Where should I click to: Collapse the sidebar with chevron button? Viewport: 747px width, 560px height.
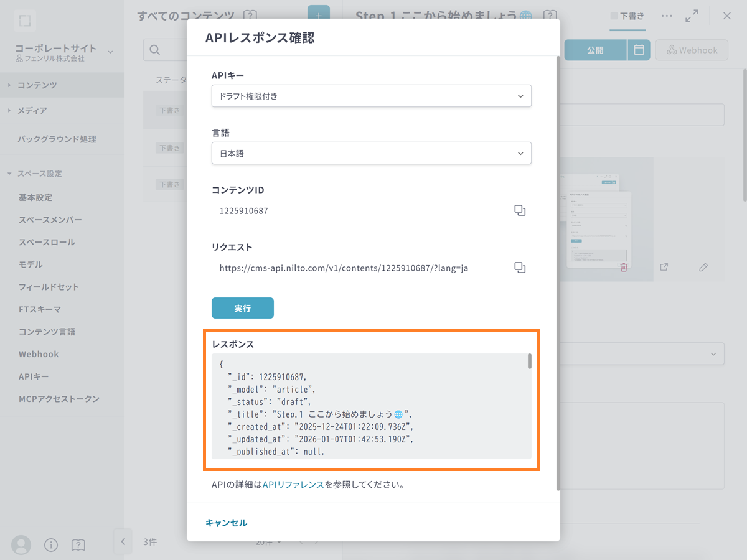click(123, 541)
